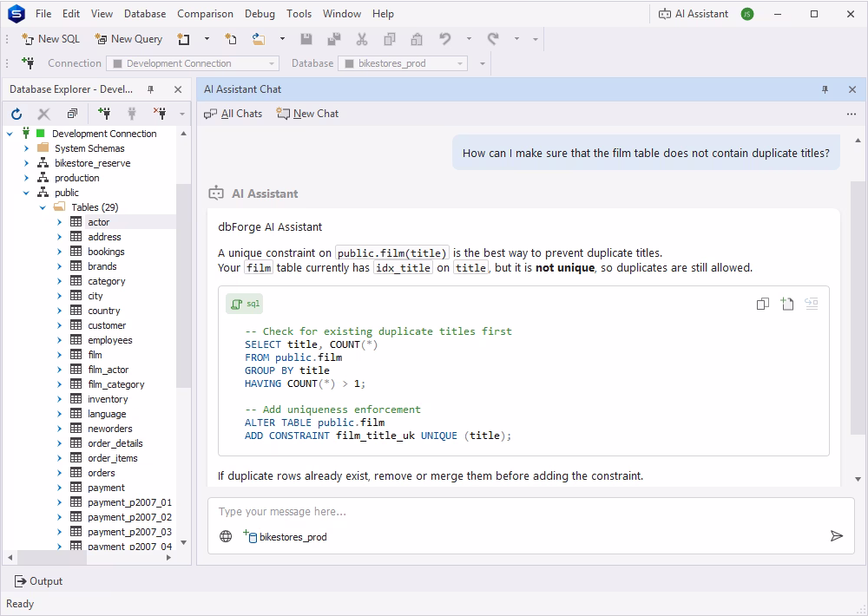
Task: Open the Edit menu
Action: coord(71,14)
